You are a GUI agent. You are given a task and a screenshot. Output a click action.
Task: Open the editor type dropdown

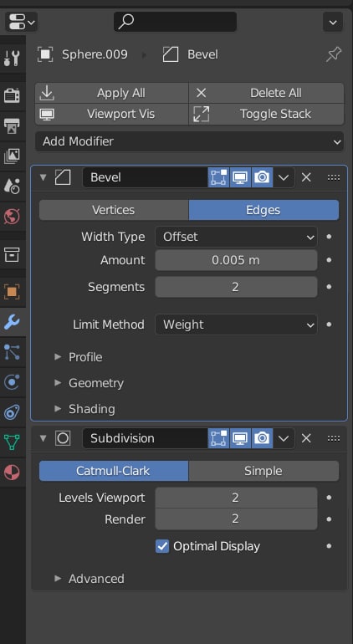[x=21, y=22]
